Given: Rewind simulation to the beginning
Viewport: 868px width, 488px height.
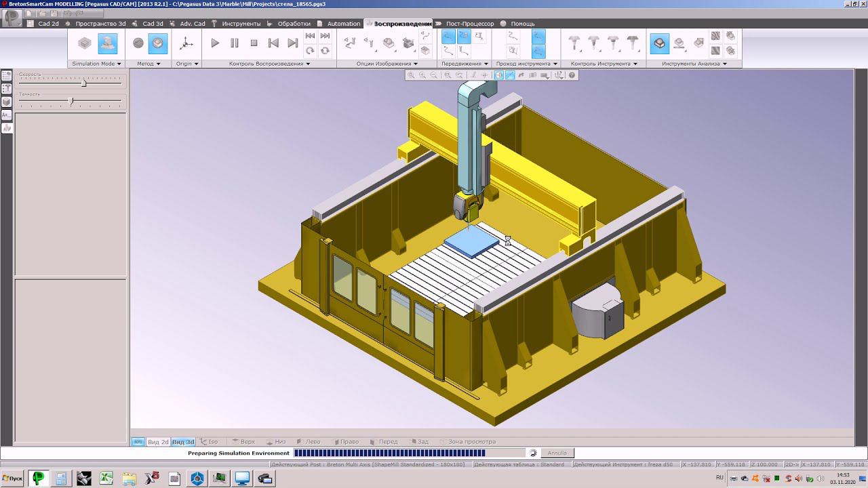Looking at the screenshot, I should coord(310,36).
